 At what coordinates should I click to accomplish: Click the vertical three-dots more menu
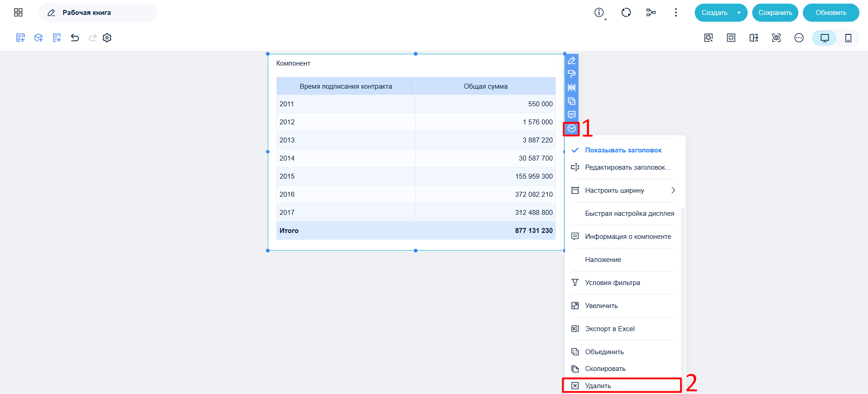pyautogui.click(x=676, y=13)
